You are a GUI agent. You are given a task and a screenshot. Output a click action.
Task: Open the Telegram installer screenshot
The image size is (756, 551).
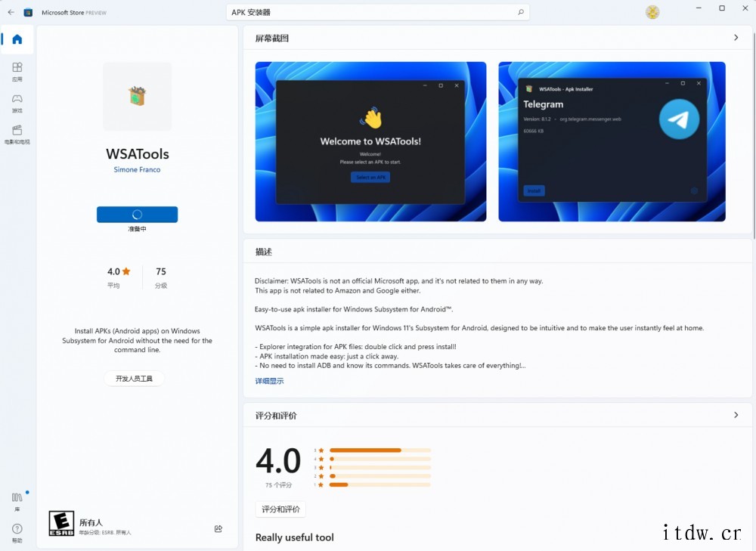[x=612, y=142]
